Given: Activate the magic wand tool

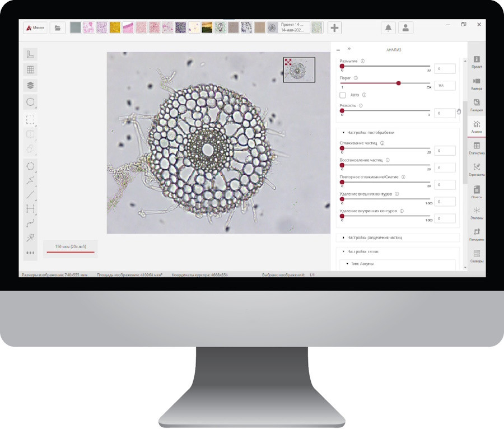Looking at the screenshot, I should click(30, 237).
